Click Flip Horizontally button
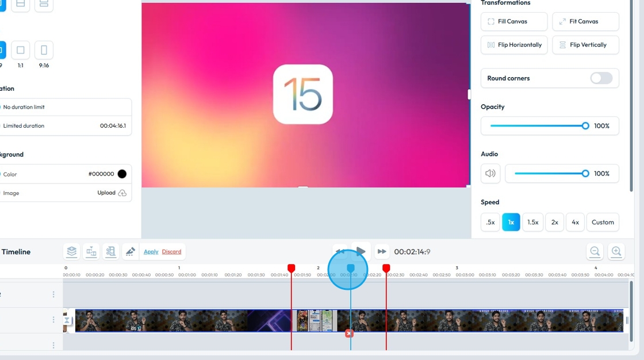This screenshot has height=360, width=644. (514, 45)
